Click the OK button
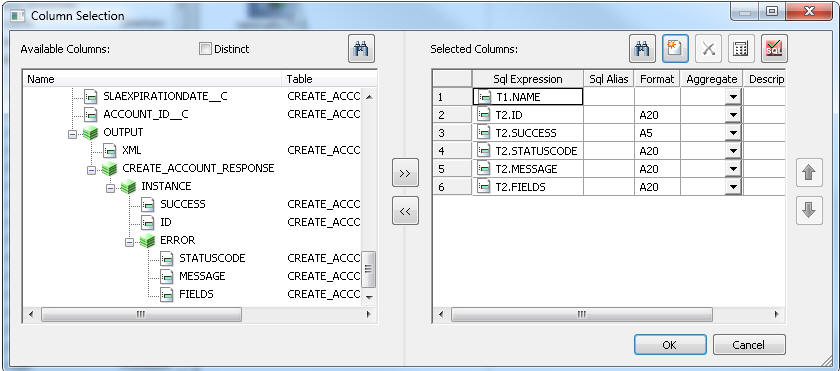 click(x=670, y=345)
